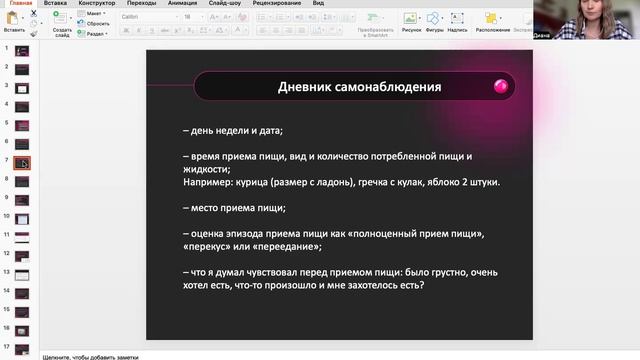Switch to the Рецензирование tab

pyautogui.click(x=277, y=3)
